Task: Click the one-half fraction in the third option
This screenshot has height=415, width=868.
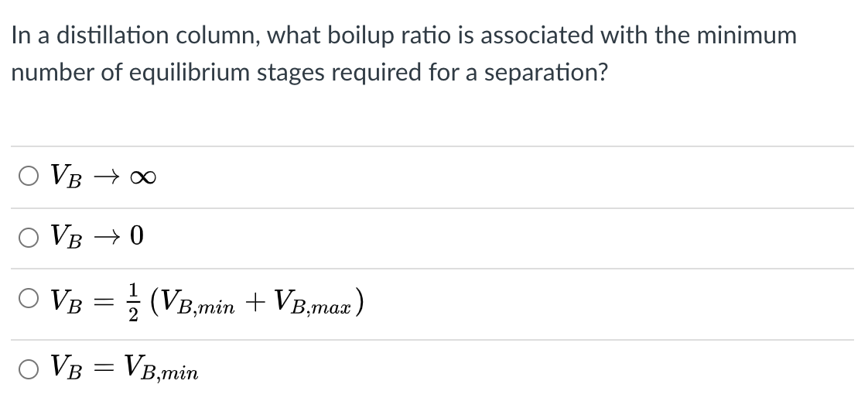Action: 133,302
